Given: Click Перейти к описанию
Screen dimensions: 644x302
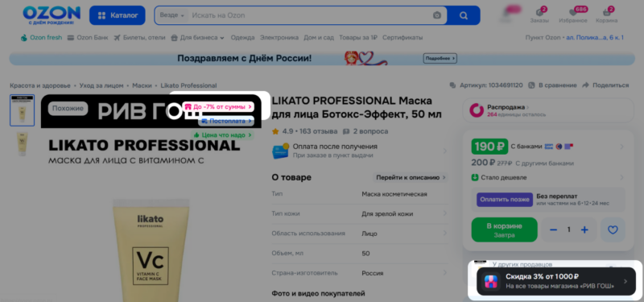Looking at the screenshot, I should [x=411, y=178].
